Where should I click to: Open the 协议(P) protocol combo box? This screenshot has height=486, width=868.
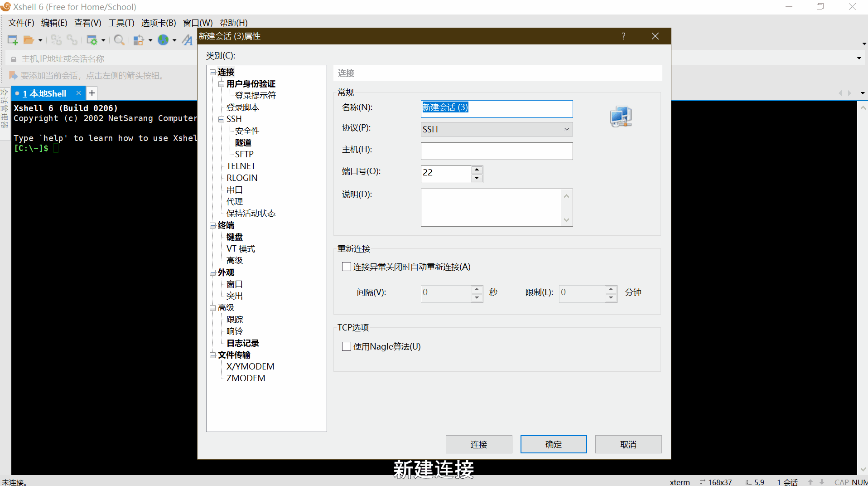coord(497,129)
